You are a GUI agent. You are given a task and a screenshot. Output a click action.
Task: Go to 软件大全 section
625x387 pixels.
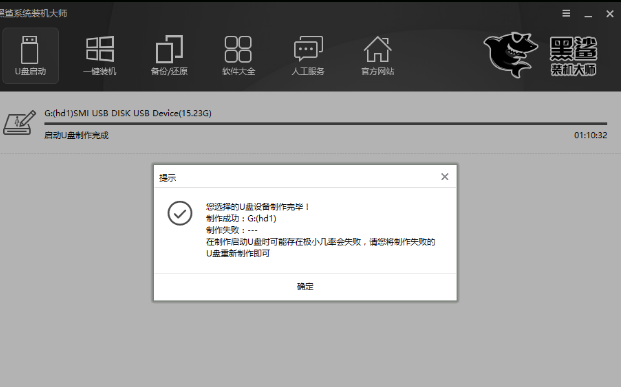point(238,55)
